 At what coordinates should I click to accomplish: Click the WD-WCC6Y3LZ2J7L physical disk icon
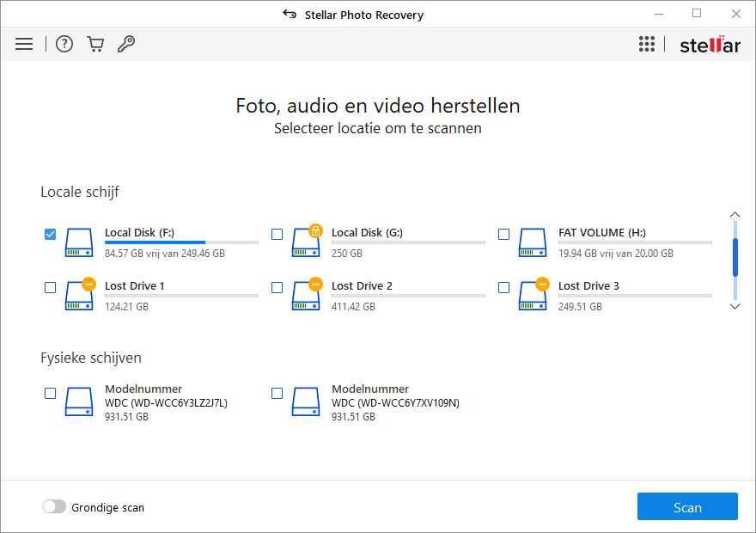79,401
